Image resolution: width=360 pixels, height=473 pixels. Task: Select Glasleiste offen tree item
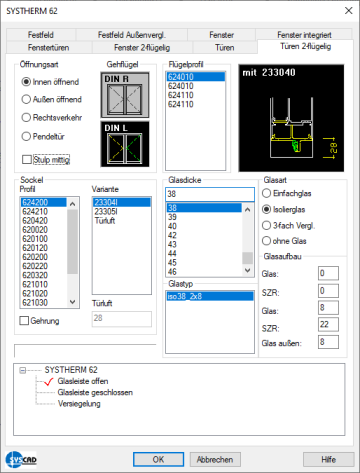(x=83, y=381)
